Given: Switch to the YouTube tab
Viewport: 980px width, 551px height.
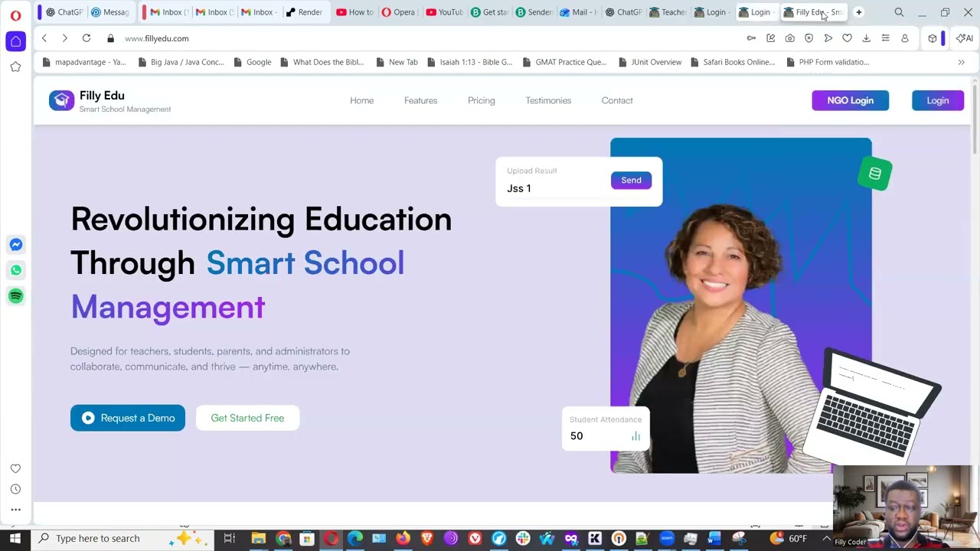Looking at the screenshot, I should tap(444, 12).
